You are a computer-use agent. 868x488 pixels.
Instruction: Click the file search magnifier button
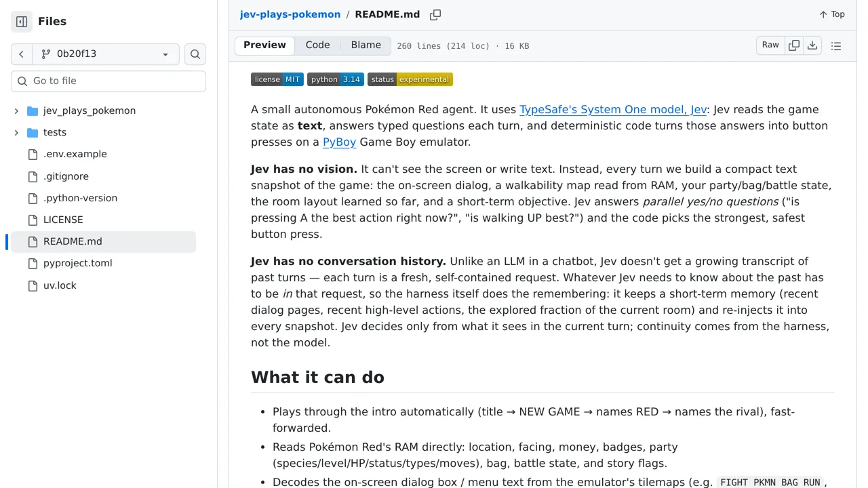click(195, 54)
